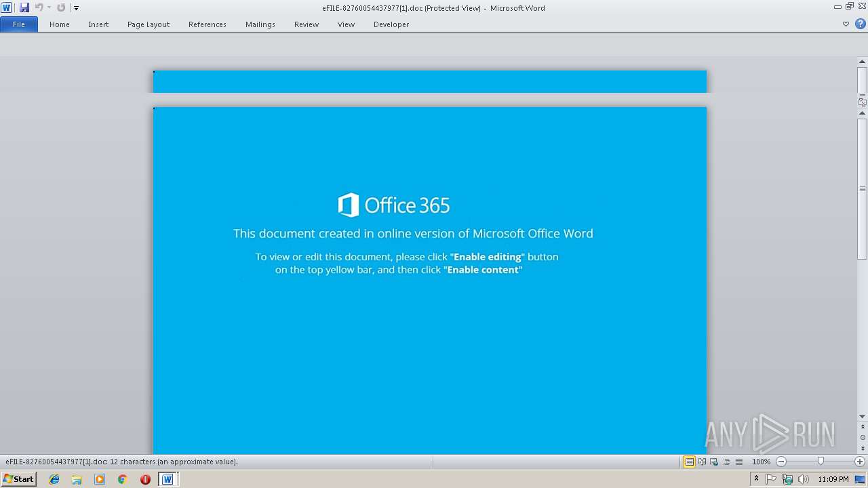Launch Google Chrome from taskbar

(x=122, y=479)
